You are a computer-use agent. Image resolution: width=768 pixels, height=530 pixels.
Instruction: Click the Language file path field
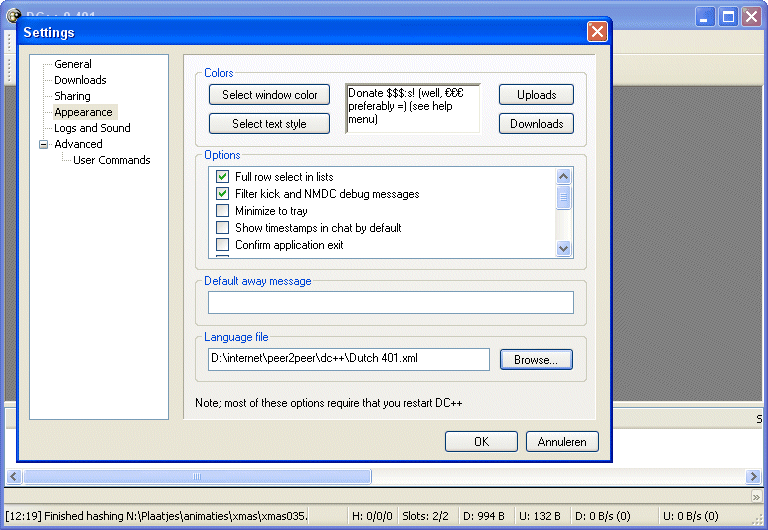349,359
